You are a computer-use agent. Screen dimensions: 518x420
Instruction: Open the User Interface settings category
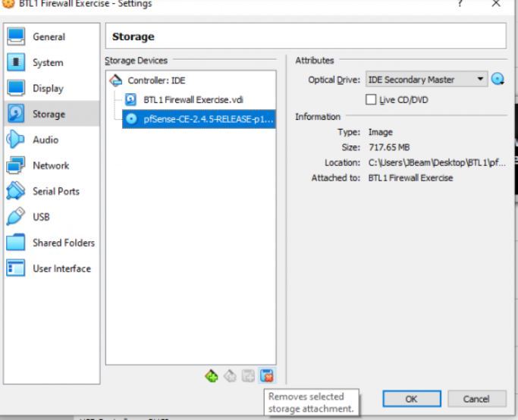click(x=52, y=268)
